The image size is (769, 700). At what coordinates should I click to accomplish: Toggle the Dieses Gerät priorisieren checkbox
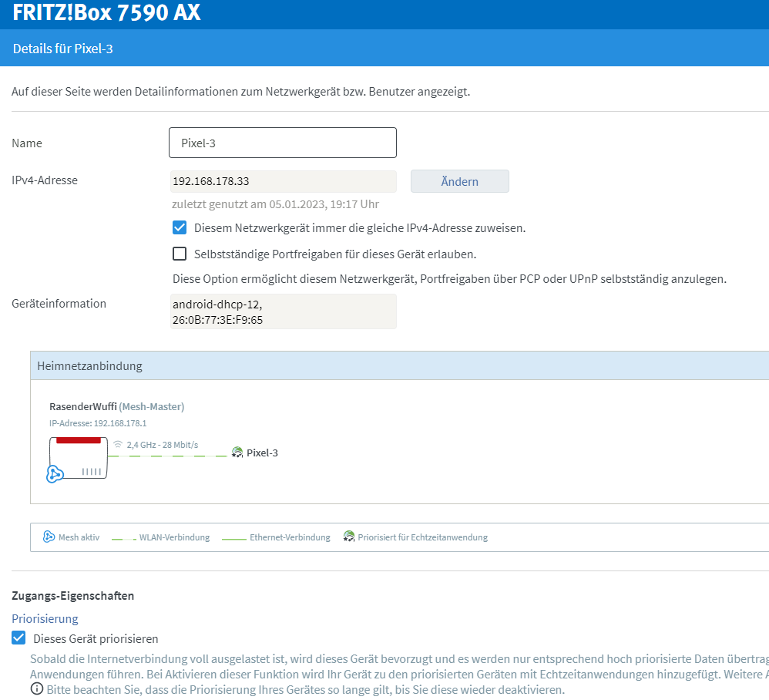[x=18, y=638]
